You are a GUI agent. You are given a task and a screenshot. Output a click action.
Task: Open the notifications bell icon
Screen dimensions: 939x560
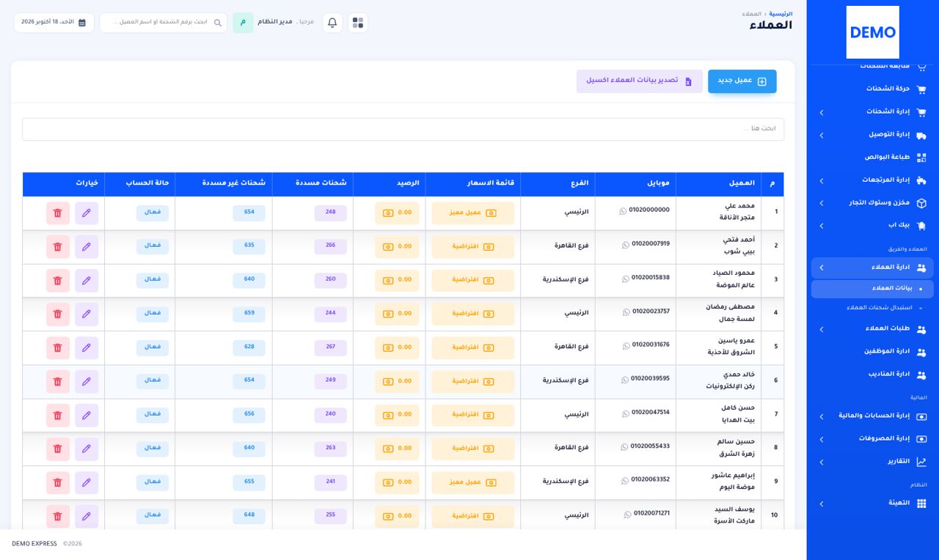[332, 23]
